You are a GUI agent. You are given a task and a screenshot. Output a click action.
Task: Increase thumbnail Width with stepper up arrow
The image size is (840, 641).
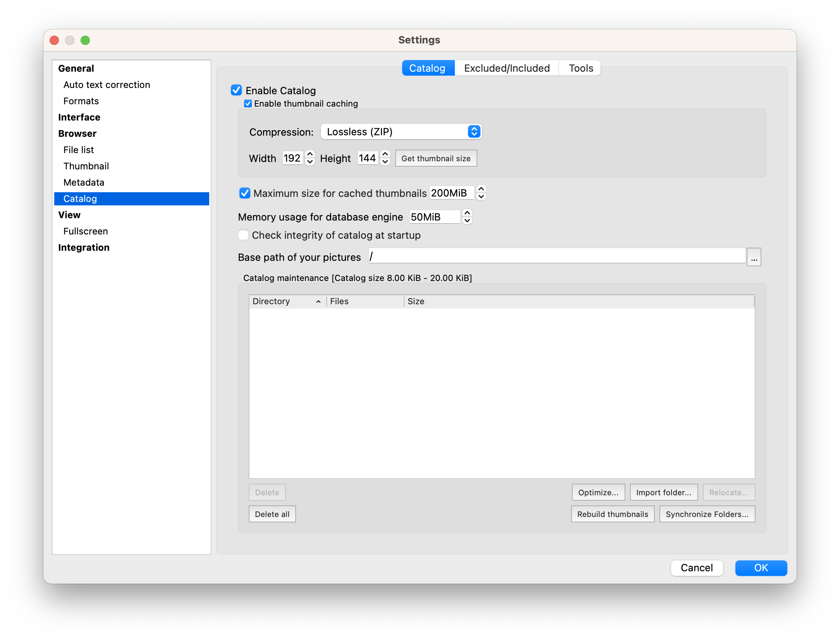310,154
